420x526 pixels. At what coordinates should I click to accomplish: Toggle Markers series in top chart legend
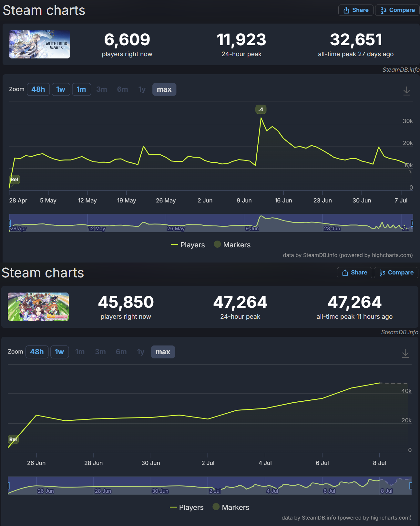click(232, 245)
